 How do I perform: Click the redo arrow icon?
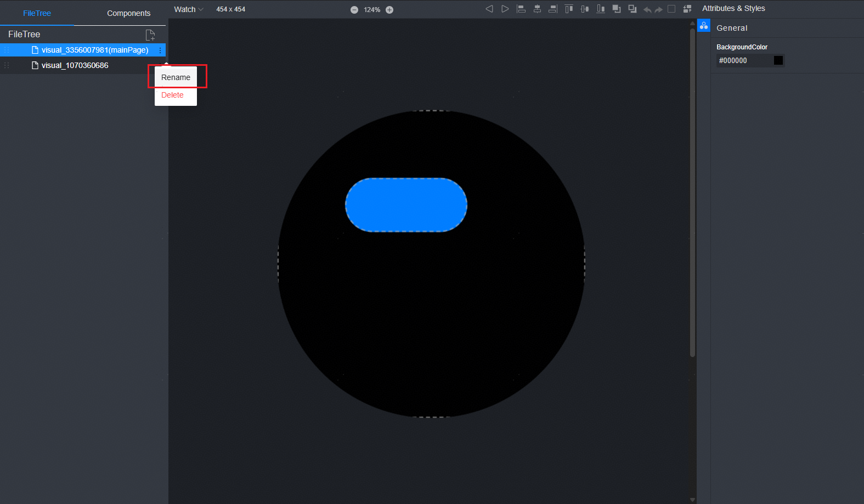(x=659, y=9)
